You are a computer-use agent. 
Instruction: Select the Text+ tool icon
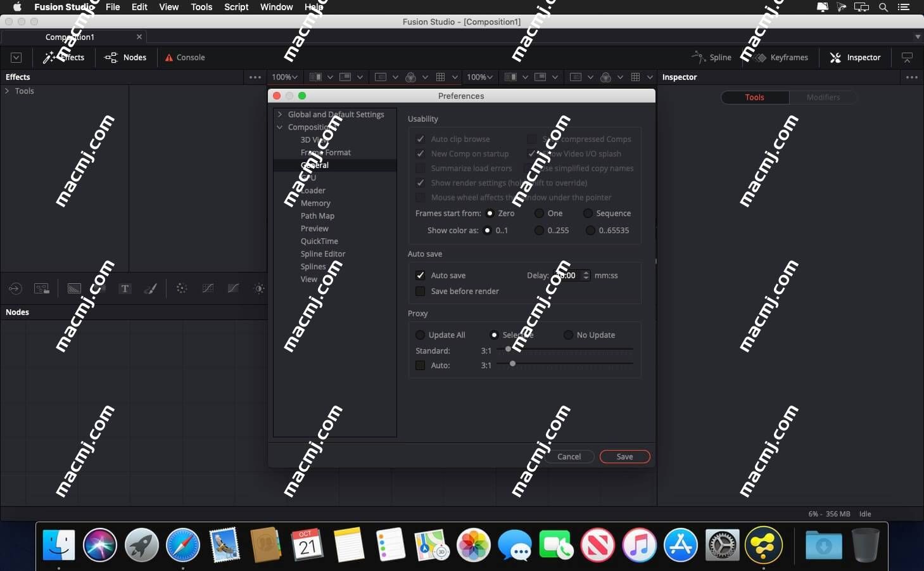click(x=125, y=288)
